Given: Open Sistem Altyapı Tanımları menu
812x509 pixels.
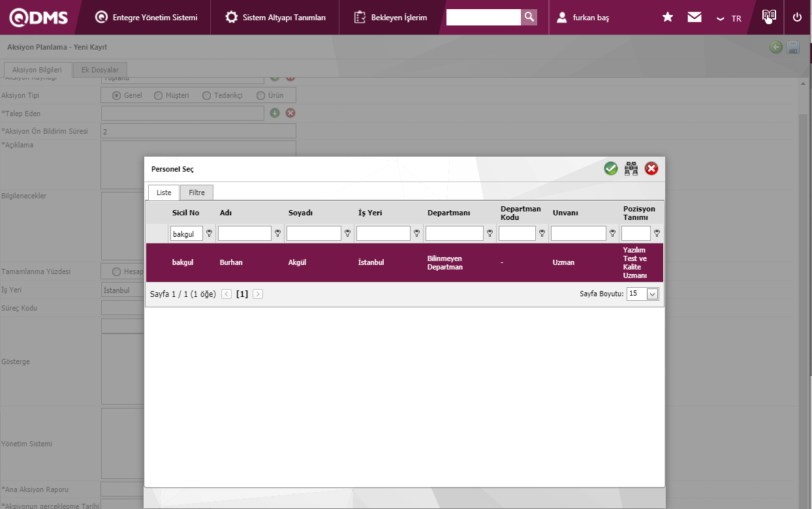Looking at the screenshot, I should pos(275,18).
